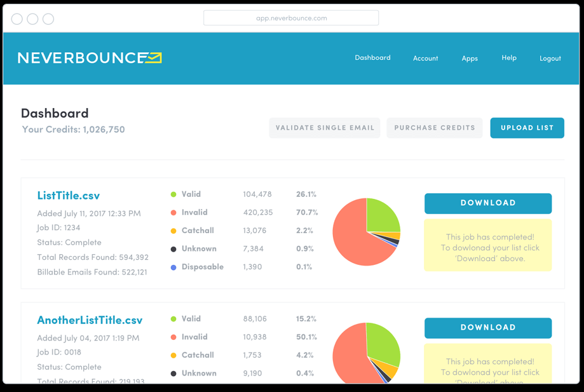This screenshot has height=392, width=584.
Task: Click the Invalid percentage 70.7%
Action: pos(307,213)
